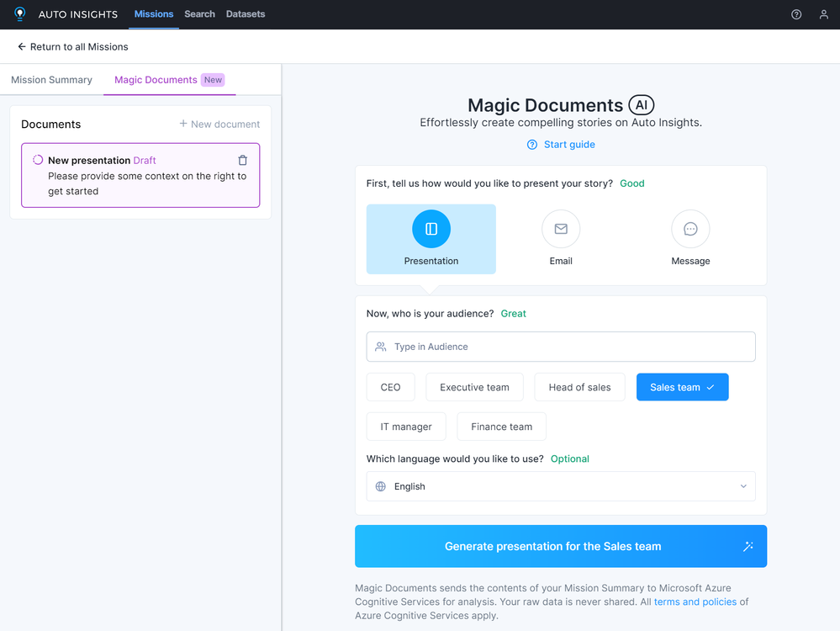This screenshot has height=631, width=840.
Task: Open the Datasets menu item
Action: (x=246, y=14)
